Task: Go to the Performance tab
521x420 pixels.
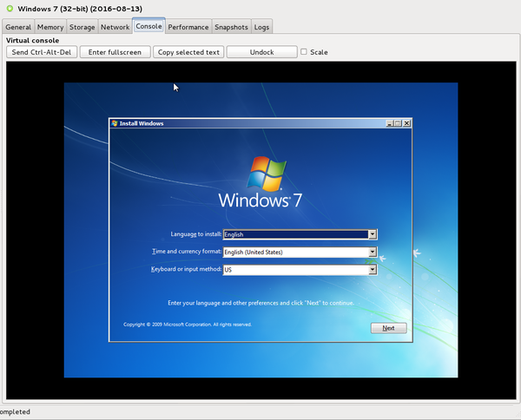Action: point(188,27)
